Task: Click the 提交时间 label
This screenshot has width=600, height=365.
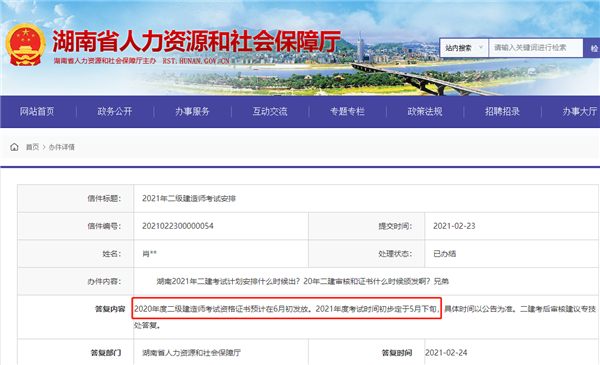Action: 395,226
